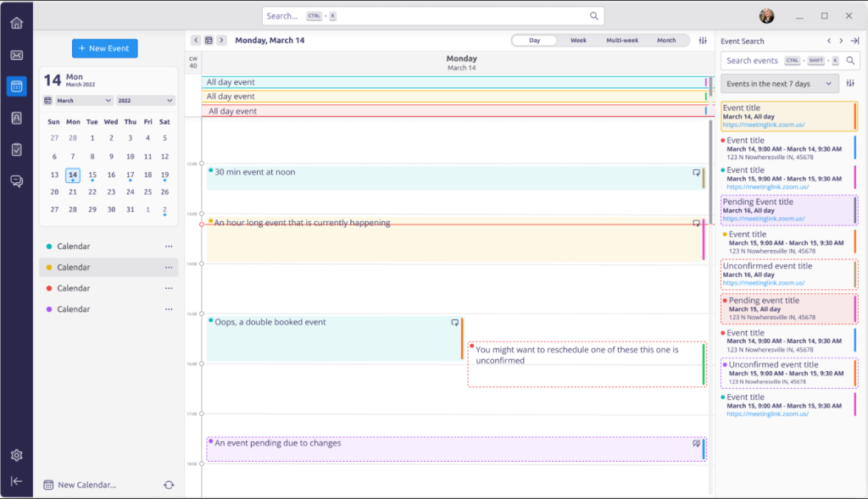
Task: Jump to today using calendar icon
Action: [209, 41]
